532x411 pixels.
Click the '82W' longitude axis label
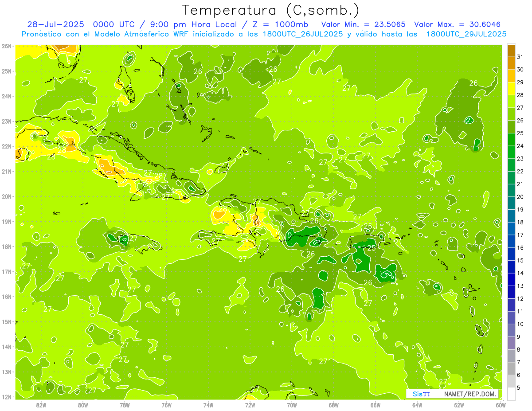(x=41, y=405)
